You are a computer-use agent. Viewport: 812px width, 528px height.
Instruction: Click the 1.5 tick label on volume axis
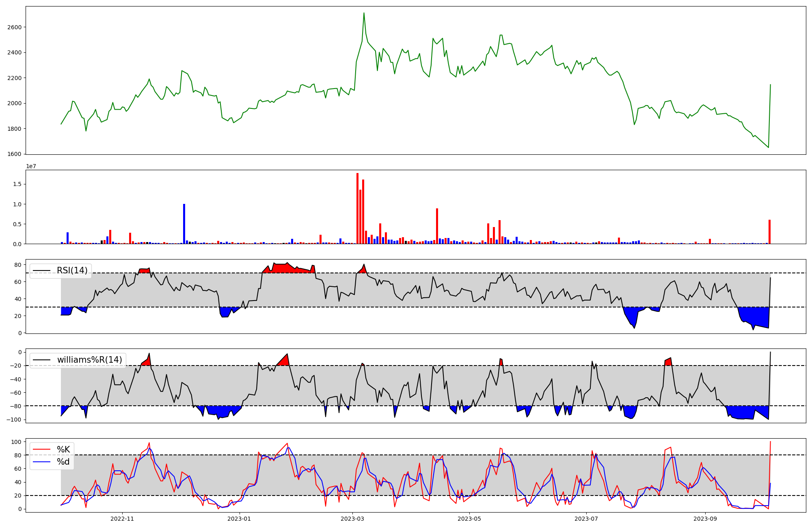click(x=17, y=184)
